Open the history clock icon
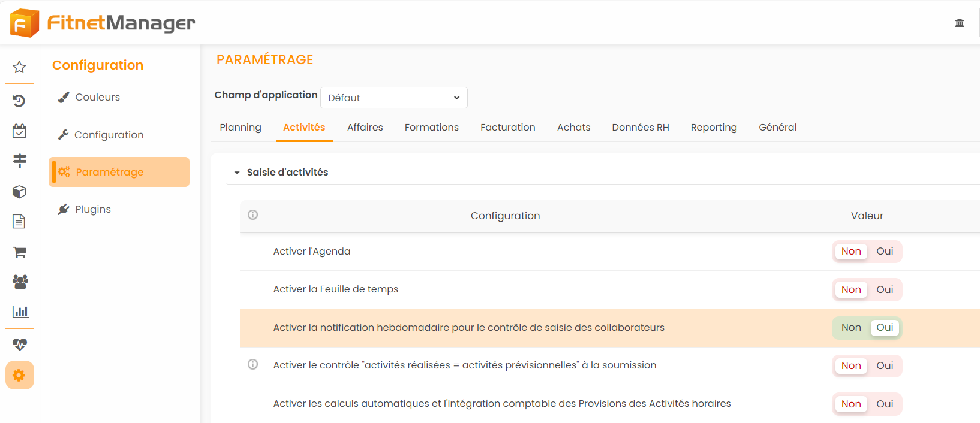980x423 pixels. [x=19, y=101]
